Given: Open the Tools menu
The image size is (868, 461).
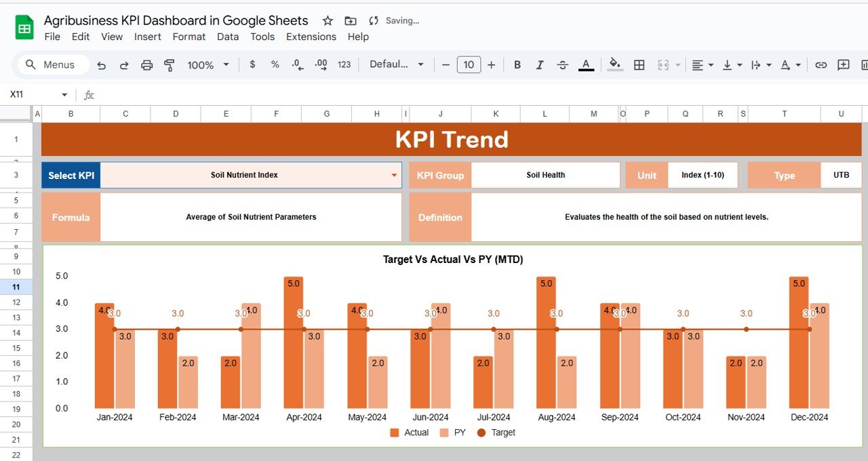Looking at the screenshot, I should [x=262, y=37].
